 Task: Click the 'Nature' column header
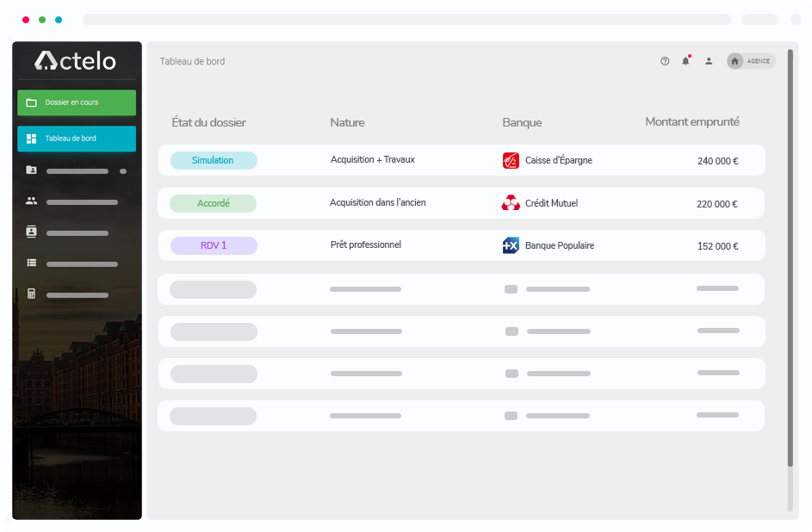pos(348,122)
